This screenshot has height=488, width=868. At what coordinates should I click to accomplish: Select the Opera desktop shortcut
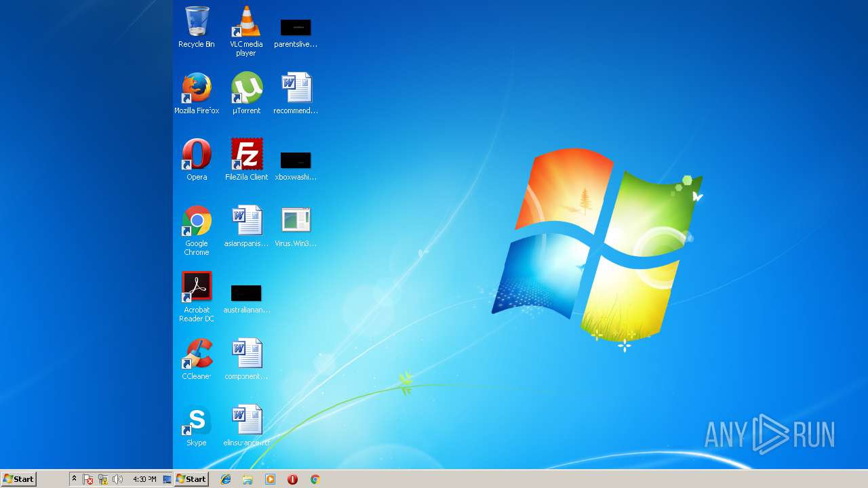coord(197,159)
